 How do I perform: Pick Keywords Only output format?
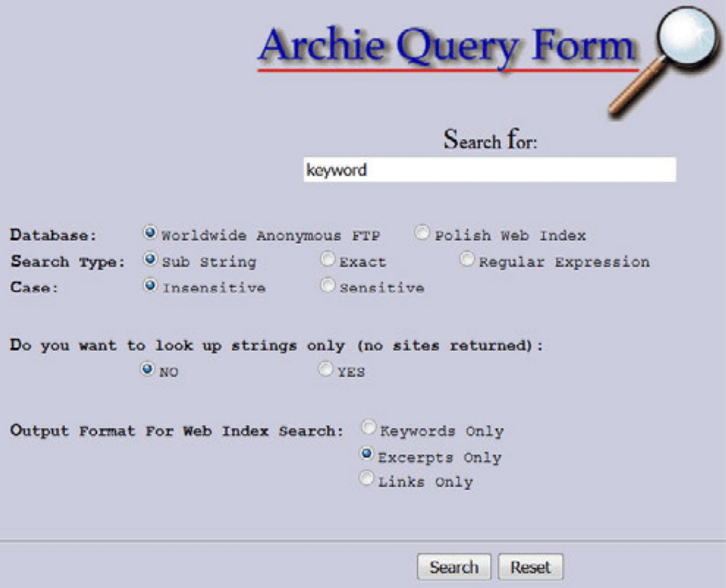tap(367, 429)
